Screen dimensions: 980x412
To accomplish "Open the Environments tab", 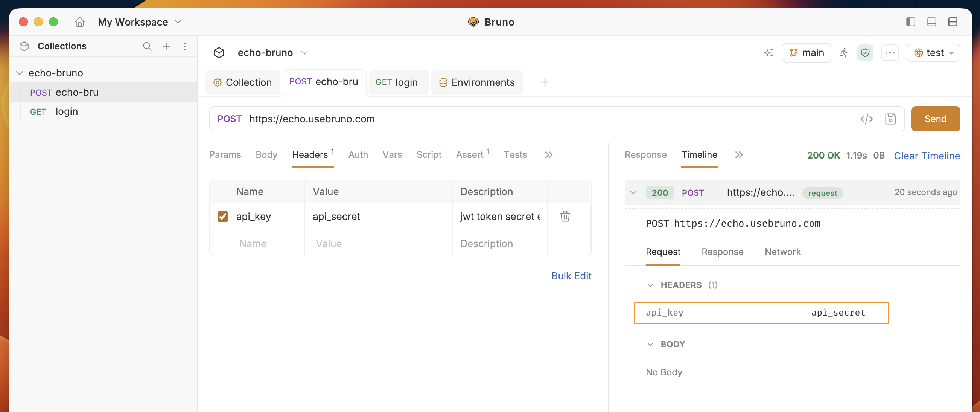I will coord(477,82).
